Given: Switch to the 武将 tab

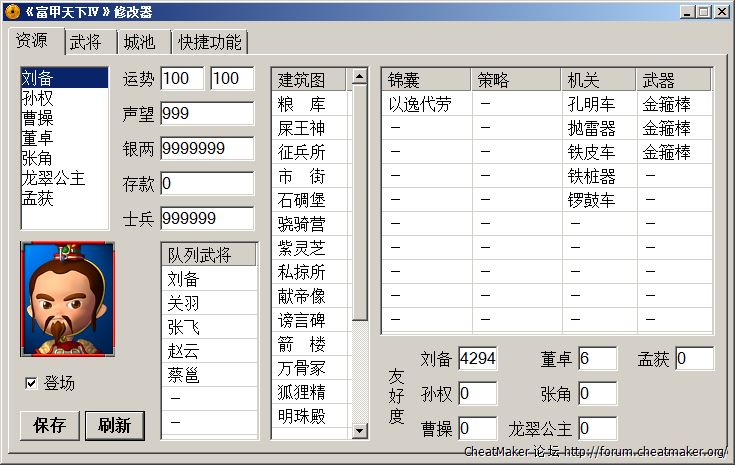Looking at the screenshot, I should [x=86, y=42].
